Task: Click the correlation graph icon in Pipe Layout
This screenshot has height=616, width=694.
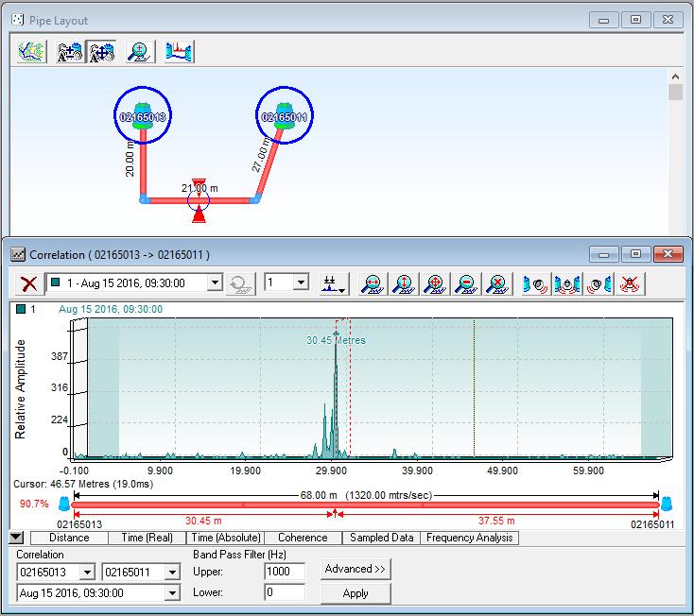Action: pyautogui.click(x=179, y=52)
